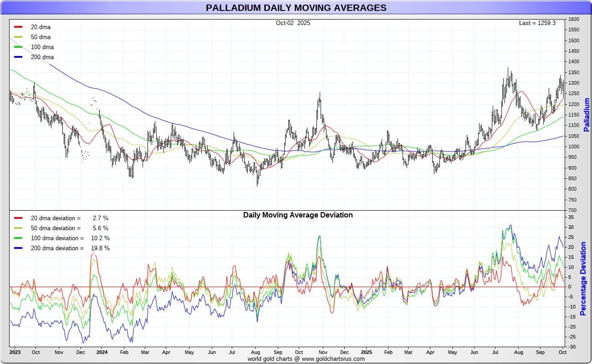Click the green 100 dma legend swatch
Viewport: 592px width, 364px height.
(x=18, y=47)
